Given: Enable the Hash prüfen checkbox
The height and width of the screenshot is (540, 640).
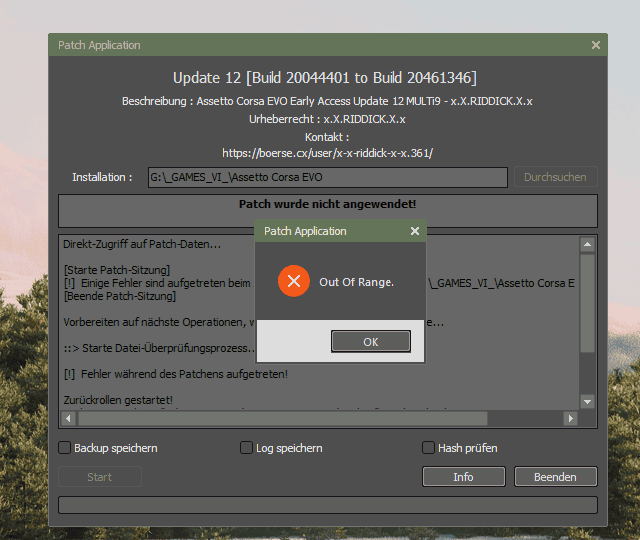Looking at the screenshot, I should [428, 448].
